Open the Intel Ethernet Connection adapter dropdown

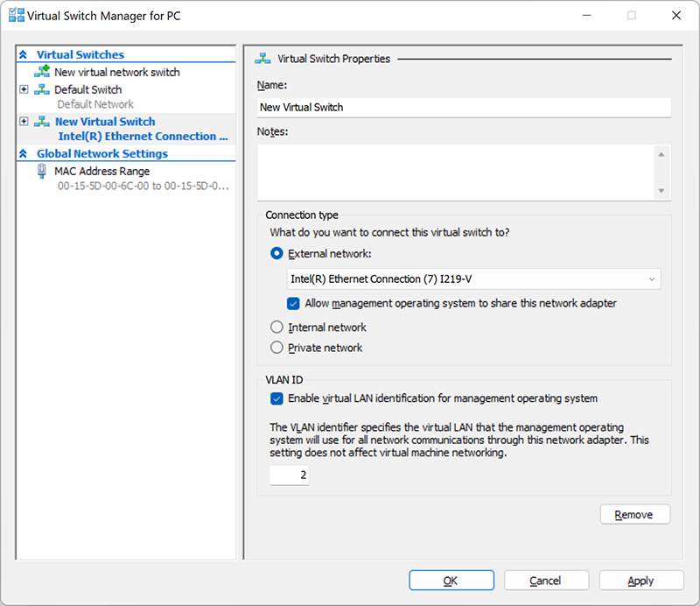pos(473,279)
